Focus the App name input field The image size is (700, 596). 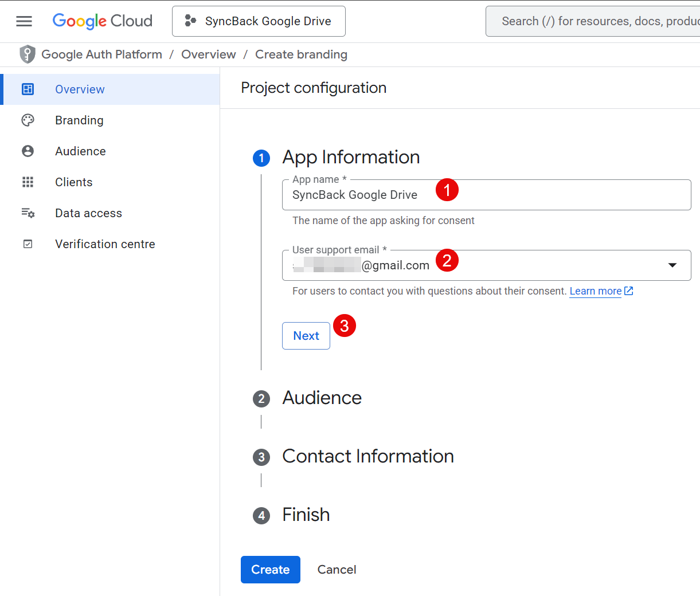[486, 195]
